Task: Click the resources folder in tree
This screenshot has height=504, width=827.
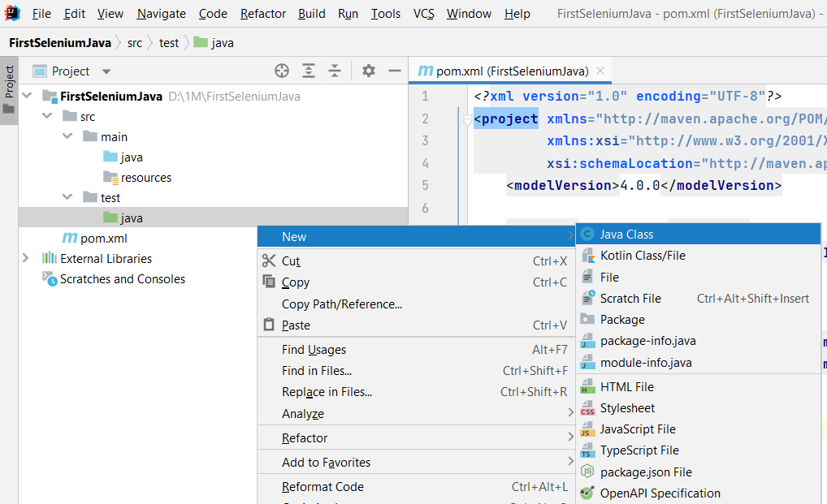Action: click(x=146, y=178)
